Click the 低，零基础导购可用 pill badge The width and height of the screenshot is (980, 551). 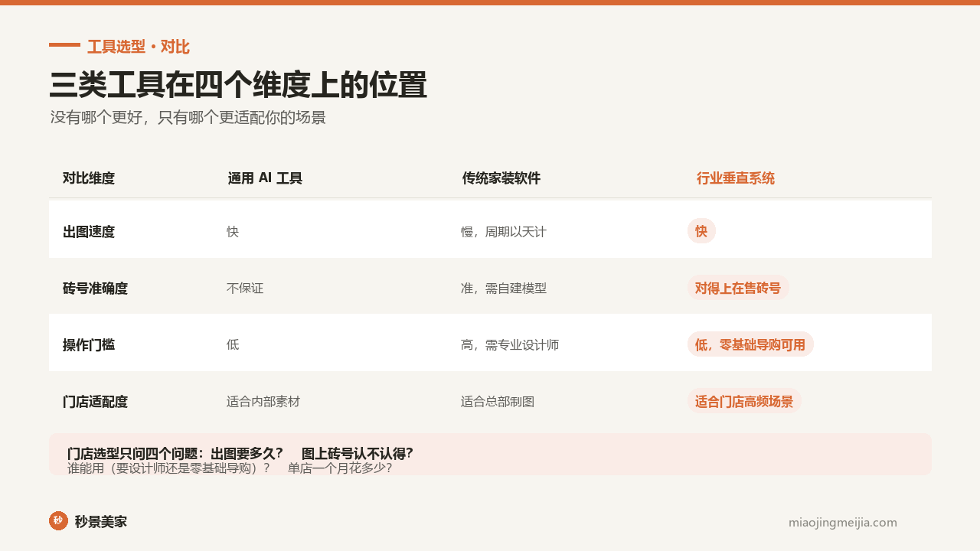[x=750, y=344]
